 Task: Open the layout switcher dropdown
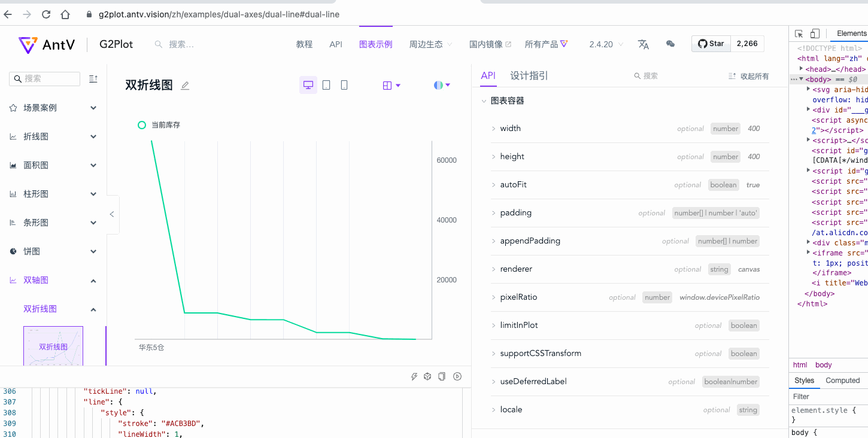coord(391,86)
